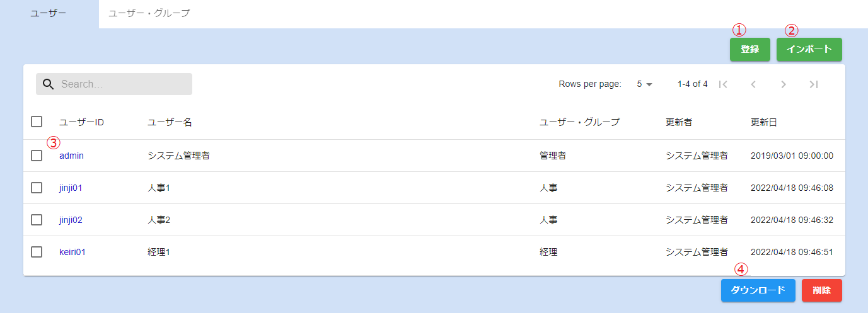This screenshot has width=868, height=313.
Task: Go to the next page
Action: pos(784,84)
